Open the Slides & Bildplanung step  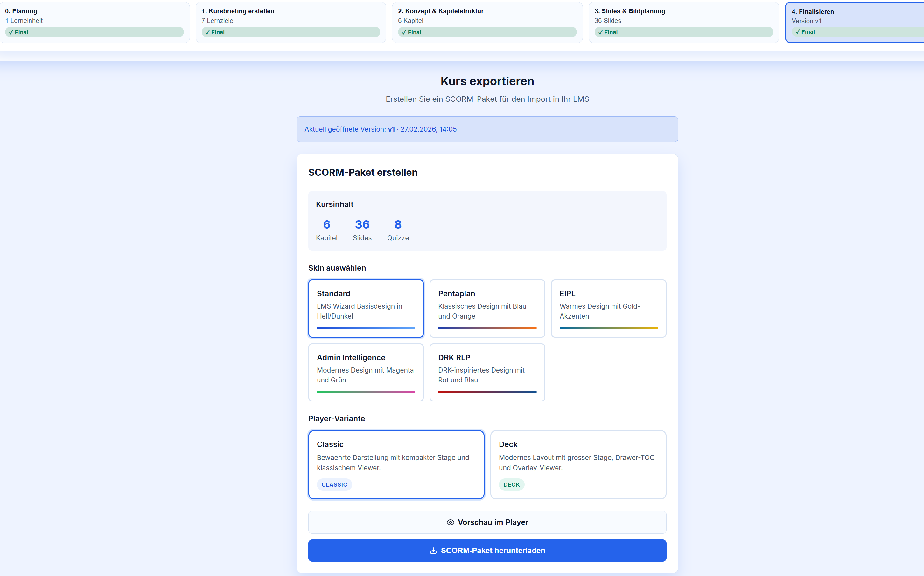[683, 22]
